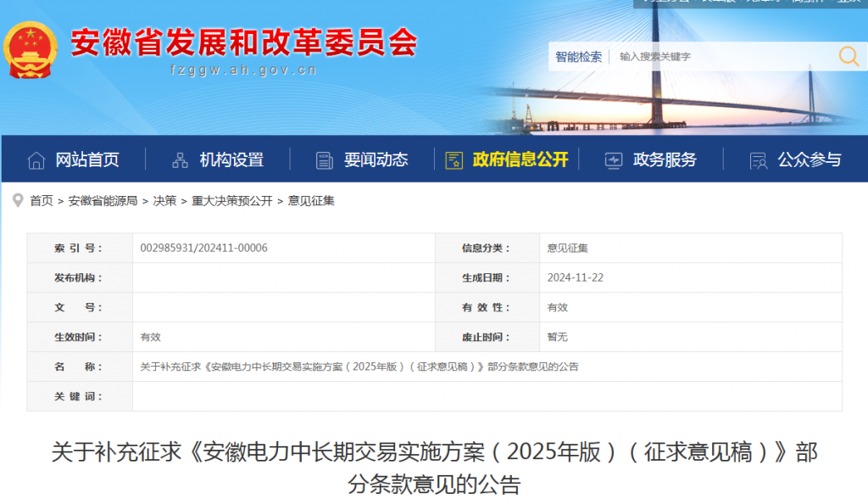The height and width of the screenshot is (504, 868).
Task: Click site title 安徽省发展和改革委员会
Action: (244, 42)
